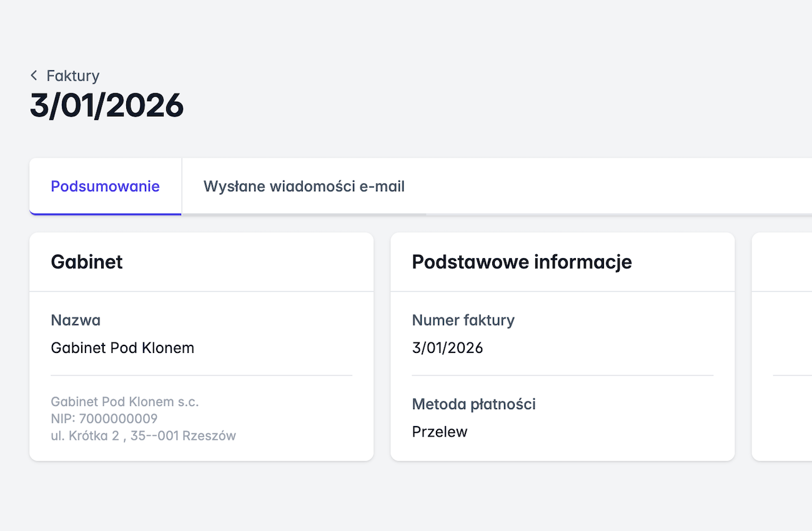The height and width of the screenshot is (531, 812).
Task: Click the invoice title 3/01/2026
Action: 106,106
